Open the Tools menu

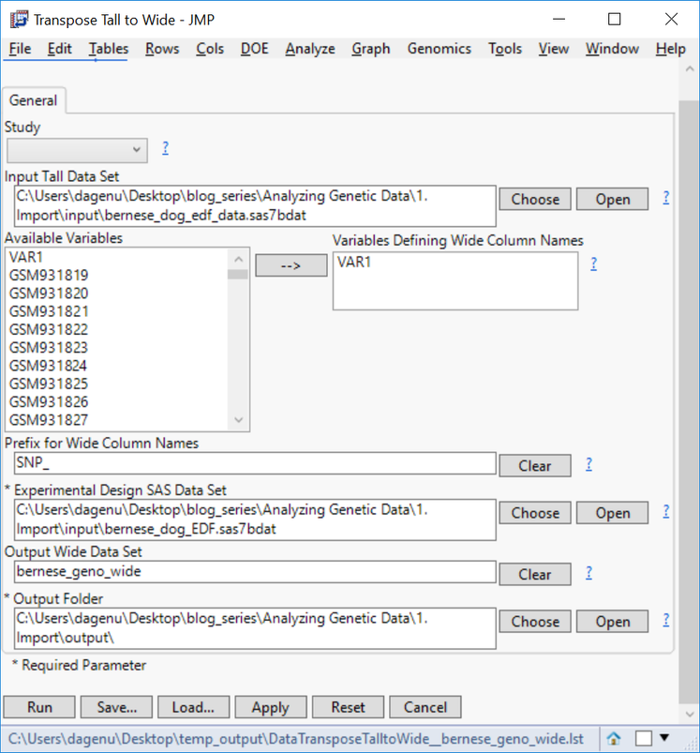[505, 49]
